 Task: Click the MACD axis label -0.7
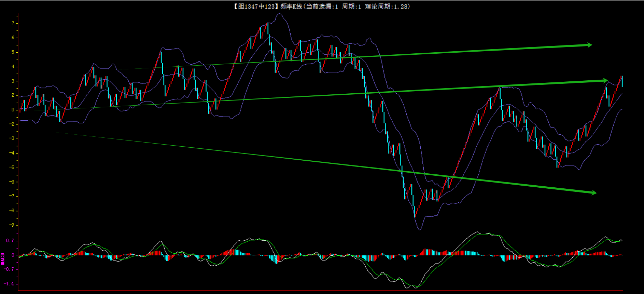click(9, 269)
